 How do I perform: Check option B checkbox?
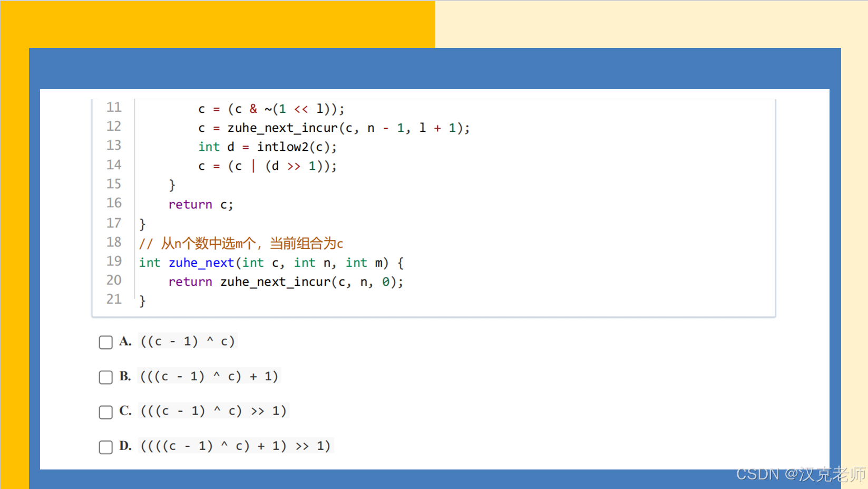(105, 377)
